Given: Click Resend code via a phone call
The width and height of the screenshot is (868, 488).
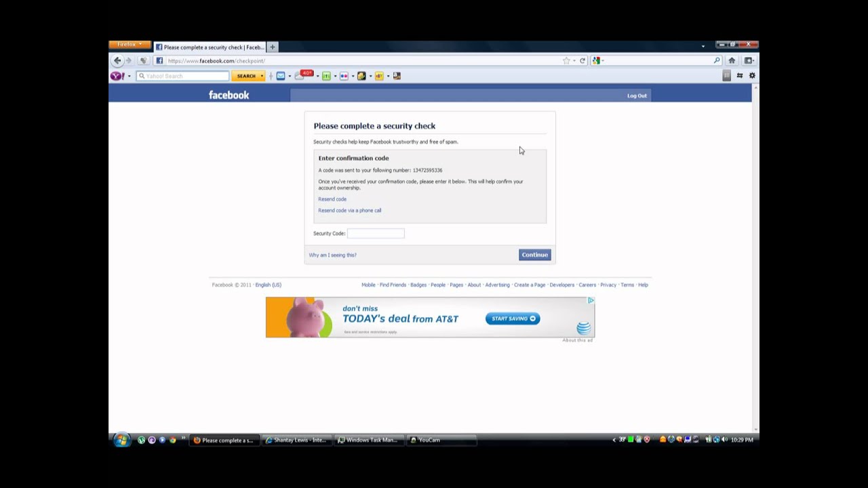Looking at the screenshot, I should 350,211.
